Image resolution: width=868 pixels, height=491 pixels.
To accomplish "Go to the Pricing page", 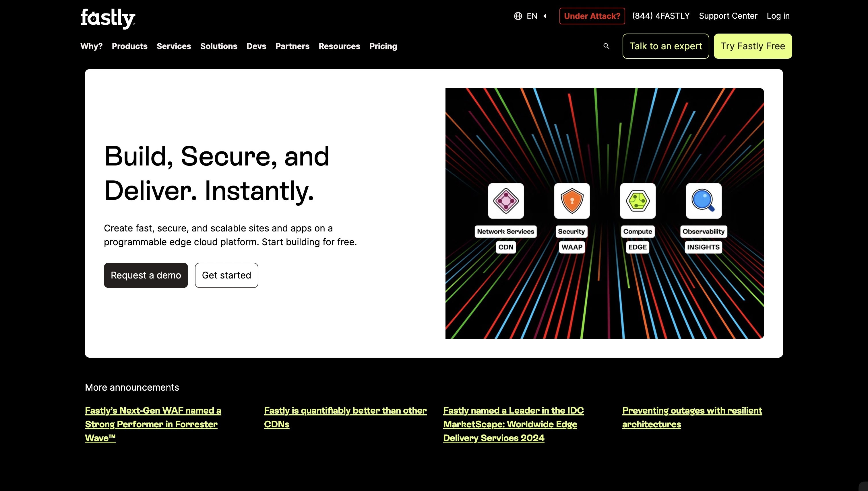I will pyautogui.click(x=383, y=46).
